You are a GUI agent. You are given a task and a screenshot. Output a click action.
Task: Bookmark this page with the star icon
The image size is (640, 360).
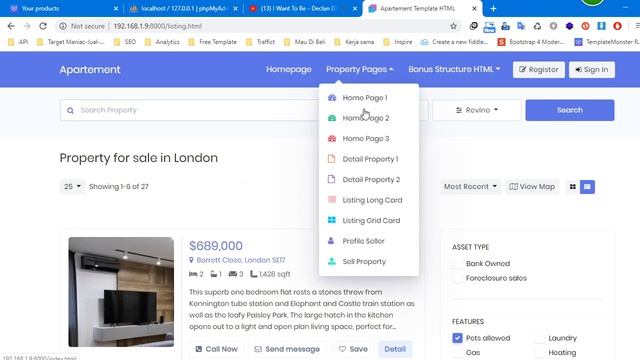[x=453, y=26]
